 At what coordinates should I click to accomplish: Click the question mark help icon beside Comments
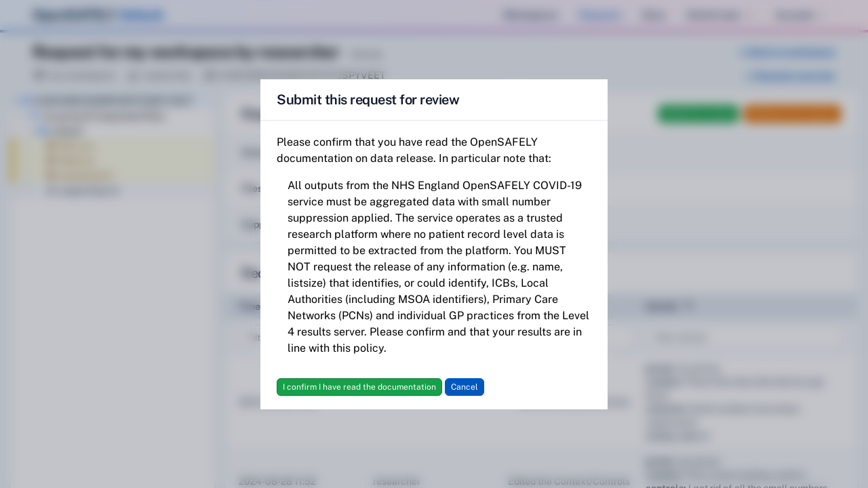690,306
